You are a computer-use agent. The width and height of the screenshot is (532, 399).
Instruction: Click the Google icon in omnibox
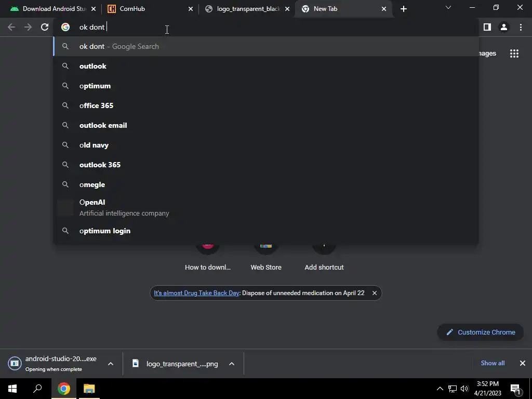coord(65,27)
